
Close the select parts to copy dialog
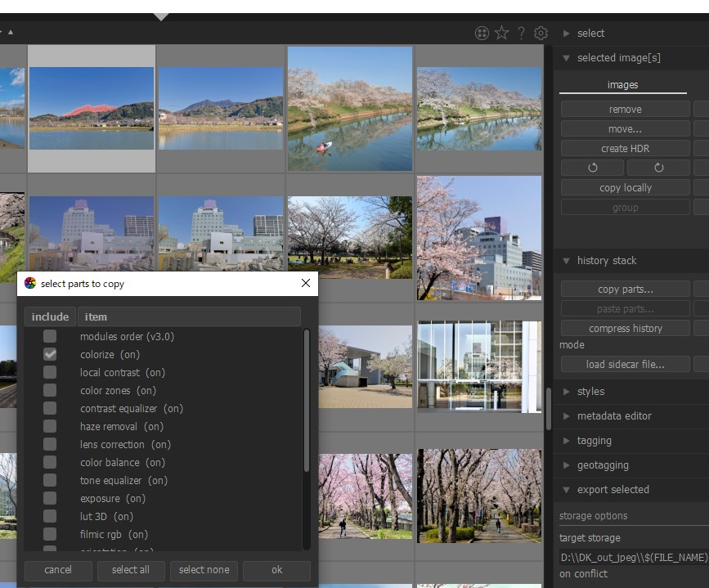click(306, 284)
